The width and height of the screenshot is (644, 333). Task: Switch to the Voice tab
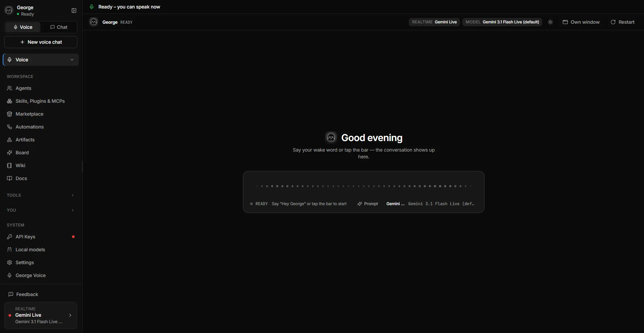pos(23,27)
